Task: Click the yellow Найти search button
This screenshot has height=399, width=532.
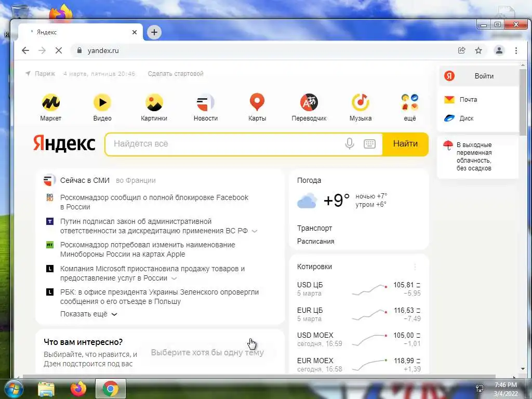Action: click(x=405, y=144)
